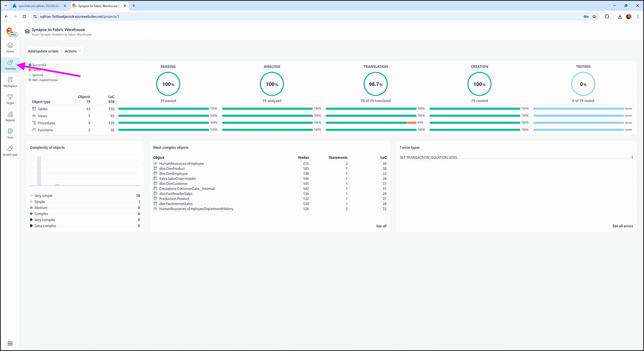The height and width of the screenshot is (351, 644).
Task: Open the Chrome three-dot menu
Action: (638, 16)
